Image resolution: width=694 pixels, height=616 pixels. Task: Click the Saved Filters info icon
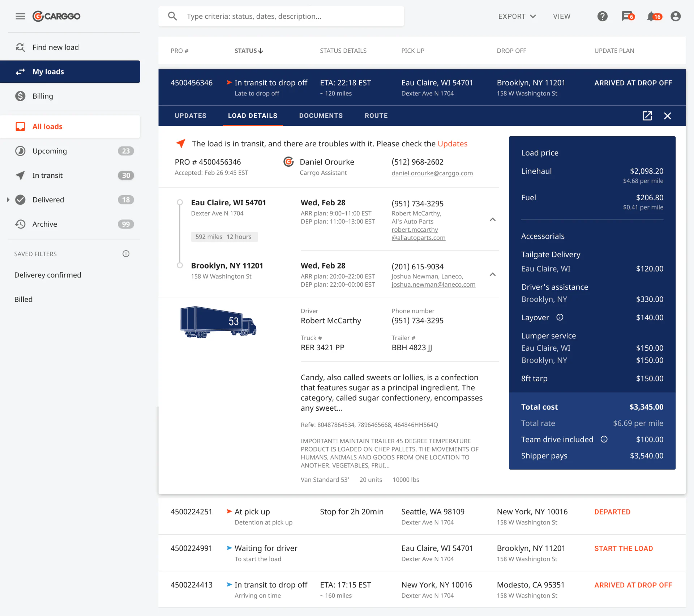click(x=126, y=254)
